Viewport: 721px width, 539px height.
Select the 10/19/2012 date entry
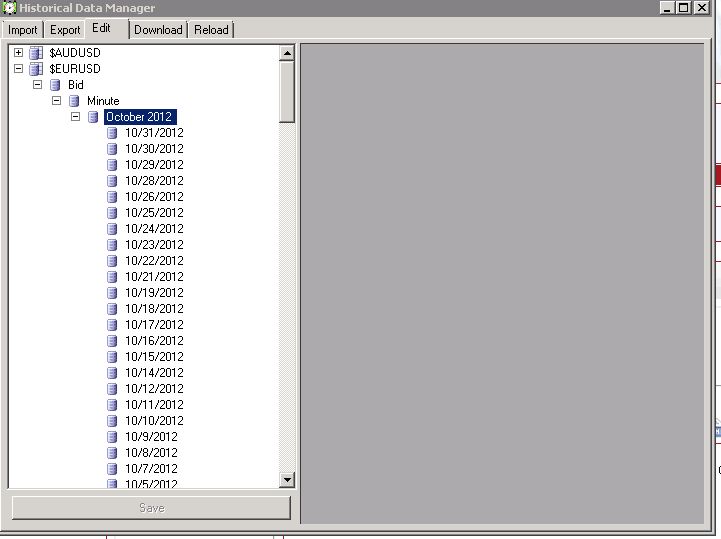tap(154, 292)
